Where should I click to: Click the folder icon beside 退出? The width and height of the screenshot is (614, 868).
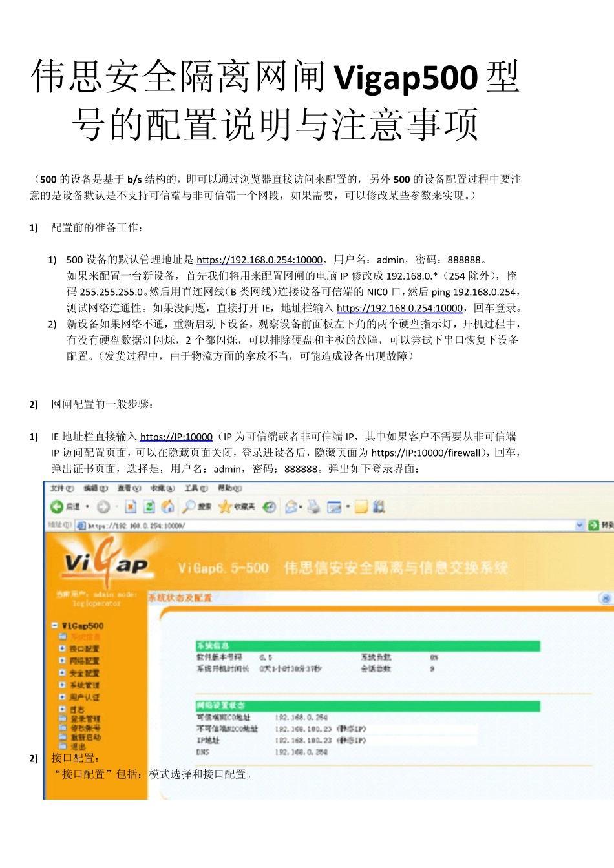[x=63, y=746]
